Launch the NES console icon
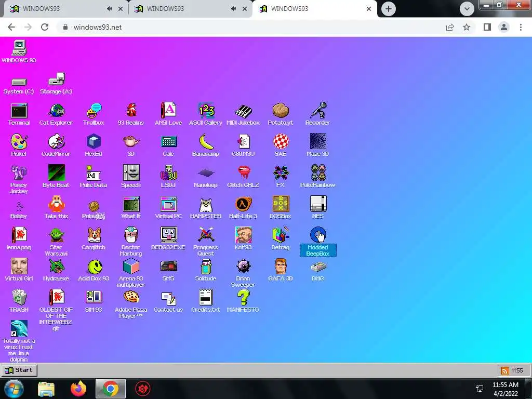 (x=318, y=204)
